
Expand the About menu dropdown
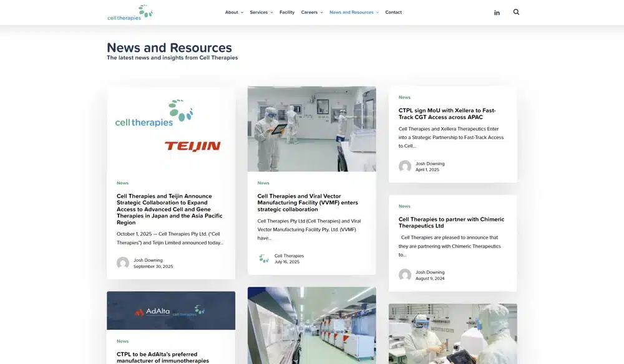234,12
